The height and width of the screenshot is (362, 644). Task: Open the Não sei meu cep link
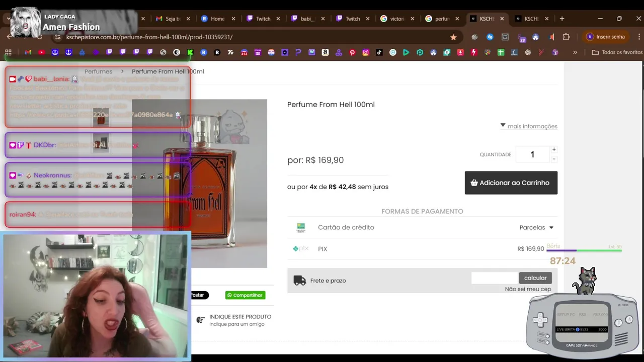pos(528,289)
